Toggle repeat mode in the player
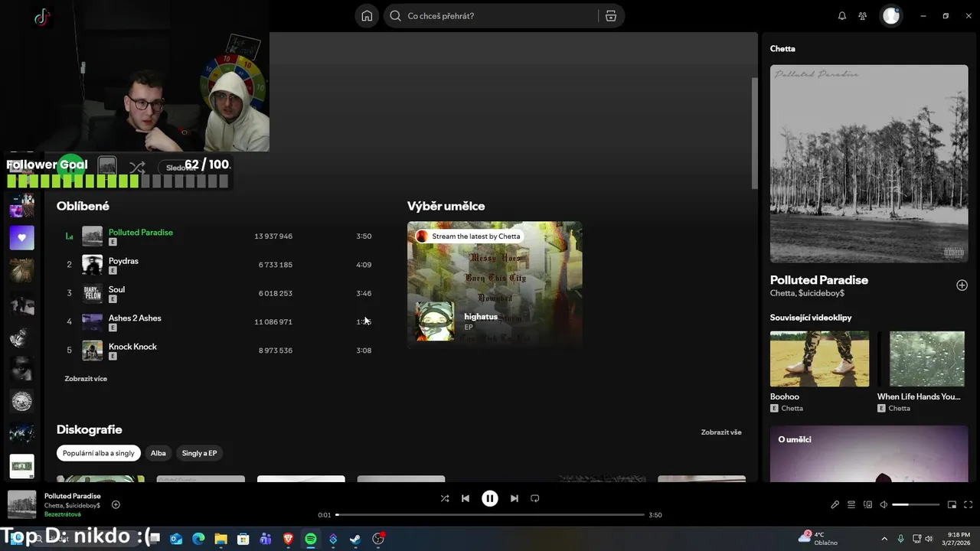 pyautogui.click(x=535, y=498)
